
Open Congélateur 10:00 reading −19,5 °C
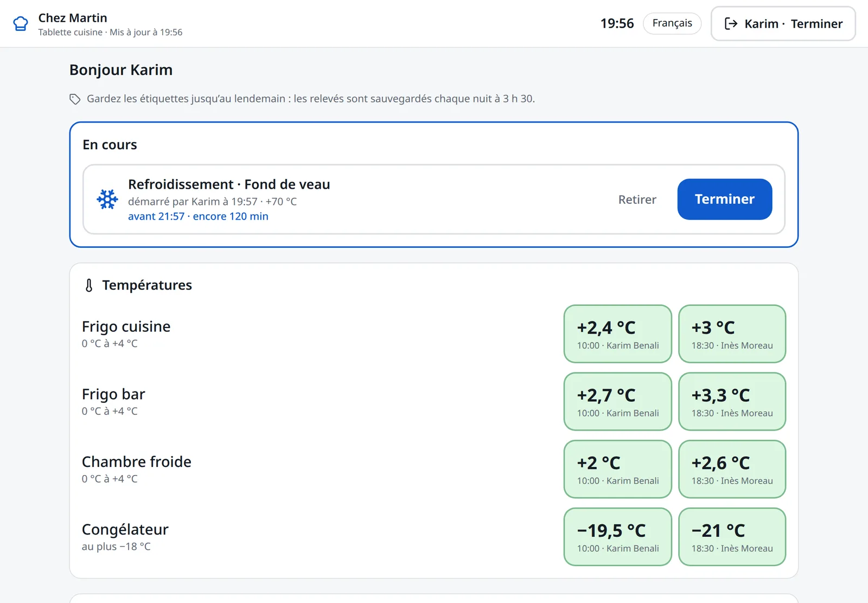point(618,537)
